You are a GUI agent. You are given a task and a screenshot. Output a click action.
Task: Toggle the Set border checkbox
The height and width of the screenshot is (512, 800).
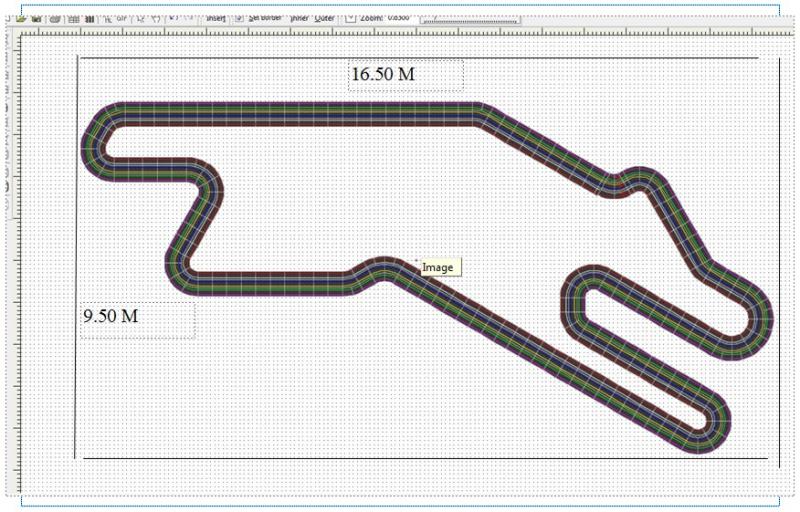(240, 17)
